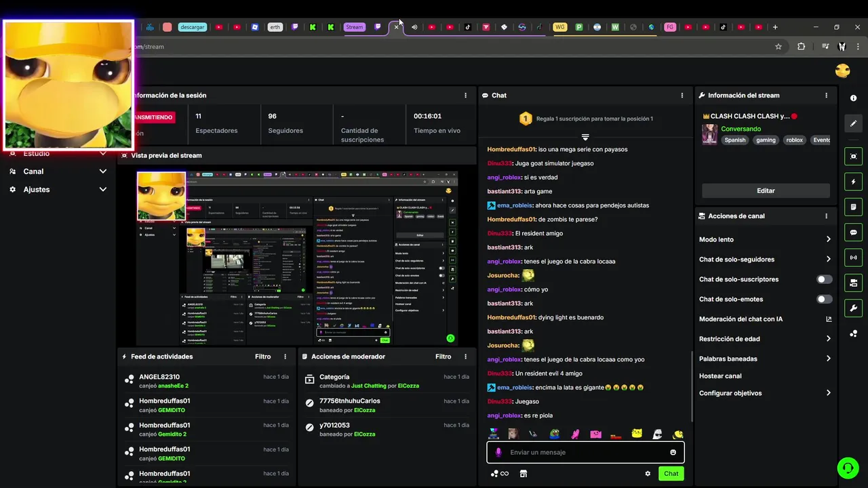Screen dimensions: 868x488
Task: Switch to the descargar browser tab
Action: [193, 27]
